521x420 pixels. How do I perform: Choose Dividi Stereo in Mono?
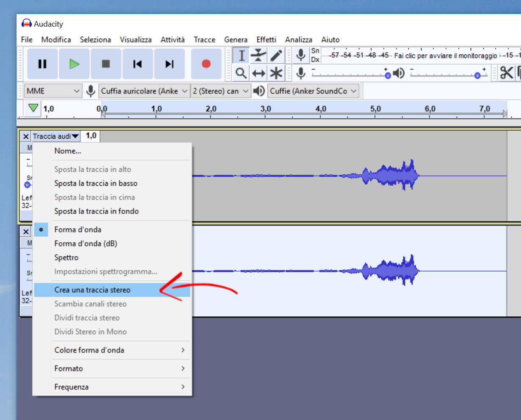[112, 332]
